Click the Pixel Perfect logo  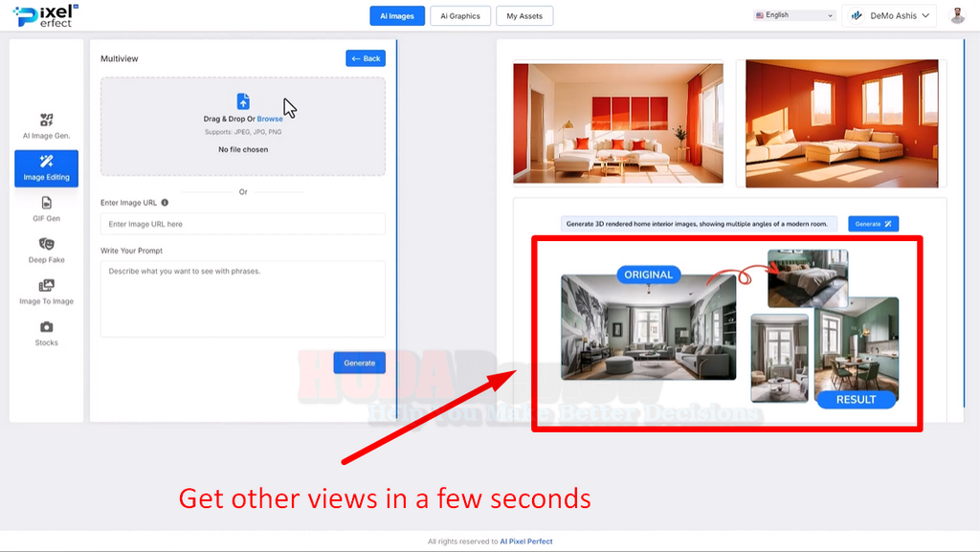click(x=46, y=15)
